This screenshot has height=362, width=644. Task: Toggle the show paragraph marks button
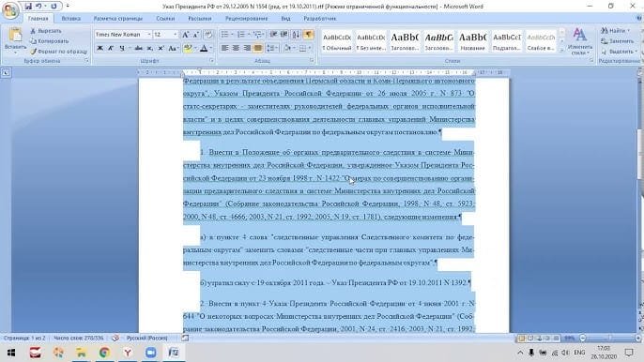pyautogui.click(x=309, y=35)
